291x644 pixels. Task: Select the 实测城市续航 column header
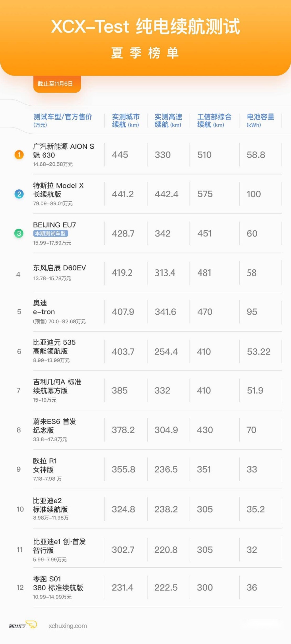[126, 121]
